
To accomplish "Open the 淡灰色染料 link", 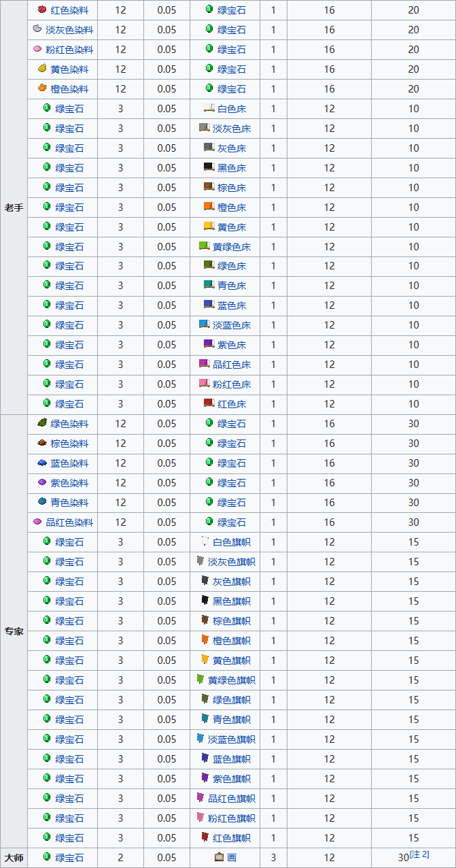I will (x=69, y=30).
